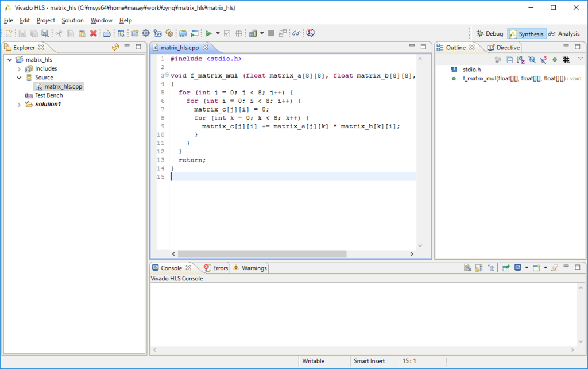Image resolution: width=588 pixels, height=369 pixels.
Task: Open Solution Settings orange gear icon
Action: 169,33
